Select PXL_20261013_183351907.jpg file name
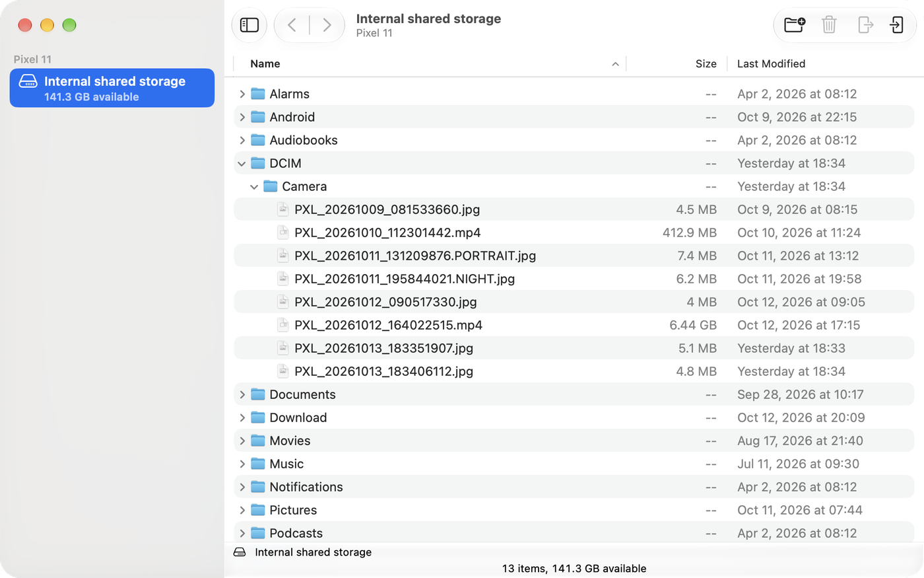 click(x=383, y=348)
